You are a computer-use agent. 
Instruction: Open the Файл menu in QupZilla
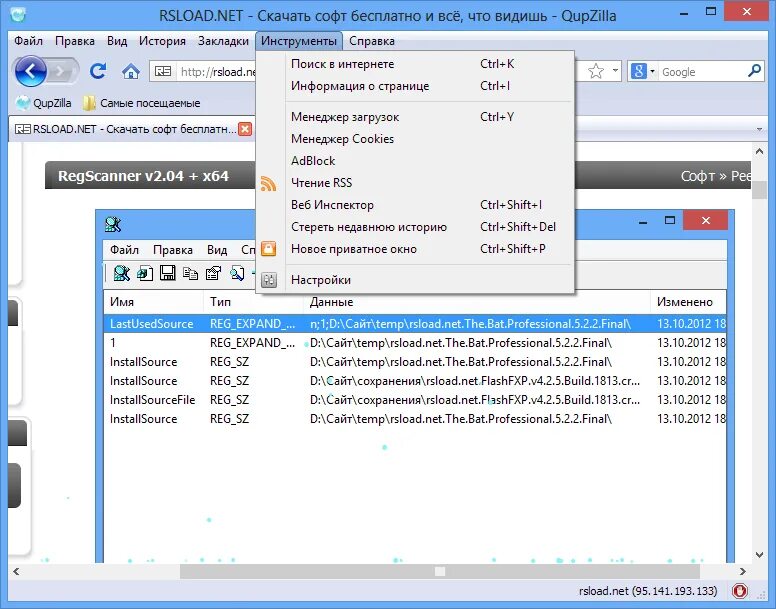pyautogui.click(x=28, y=41)
